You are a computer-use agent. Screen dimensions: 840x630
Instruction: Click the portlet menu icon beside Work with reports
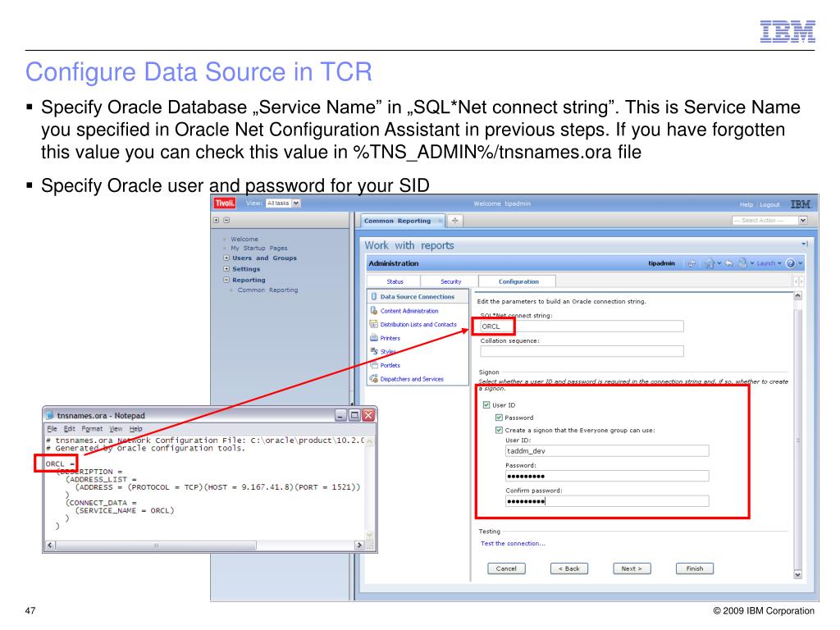coord(804,244)
